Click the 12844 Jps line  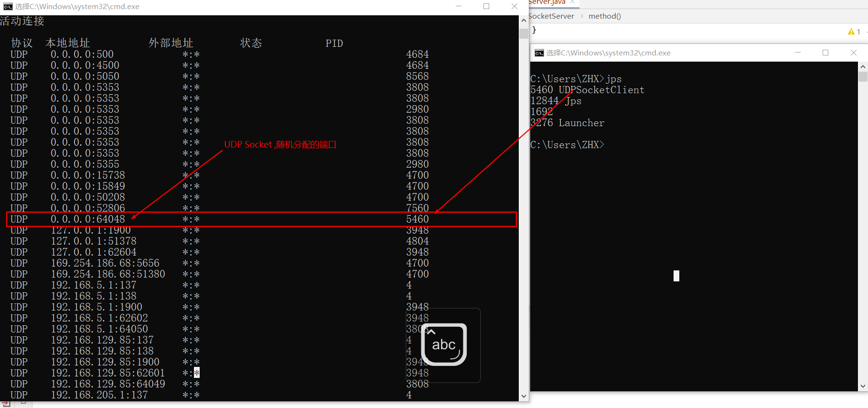point(556,101)
